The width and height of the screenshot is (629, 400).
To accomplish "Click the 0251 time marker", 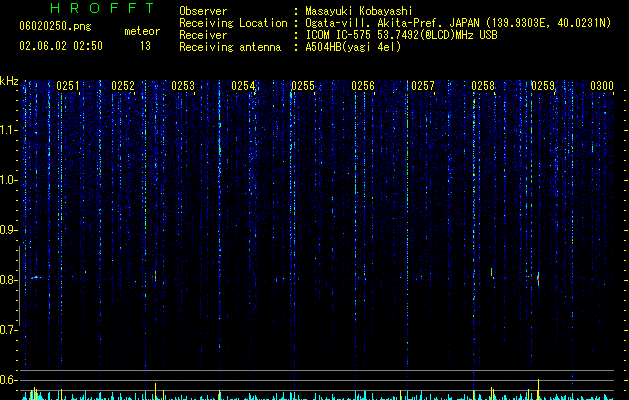I will coord(68,86).
